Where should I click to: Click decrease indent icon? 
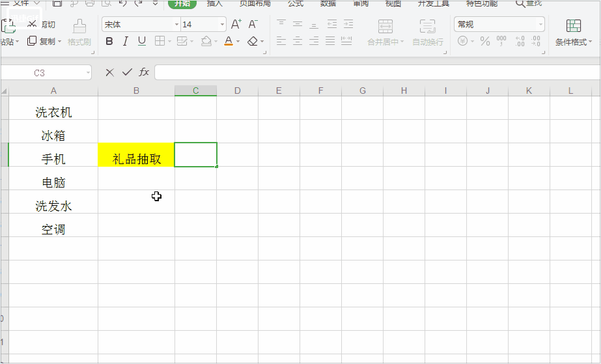[x=332, y=24]
